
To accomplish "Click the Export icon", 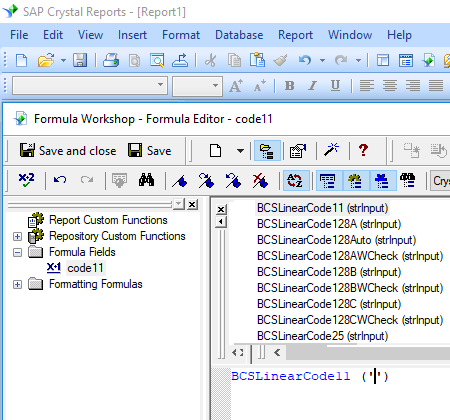I will pyautogui.click(x=180, y=60).
